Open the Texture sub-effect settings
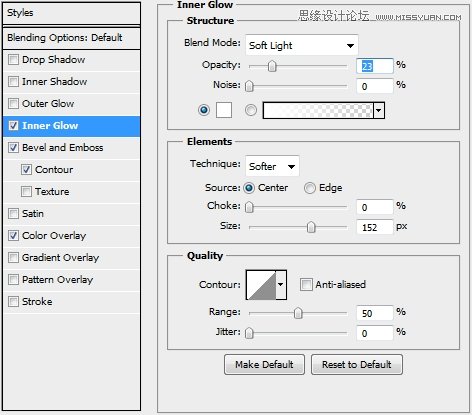472x415 pixels. [x=52, y=191]
